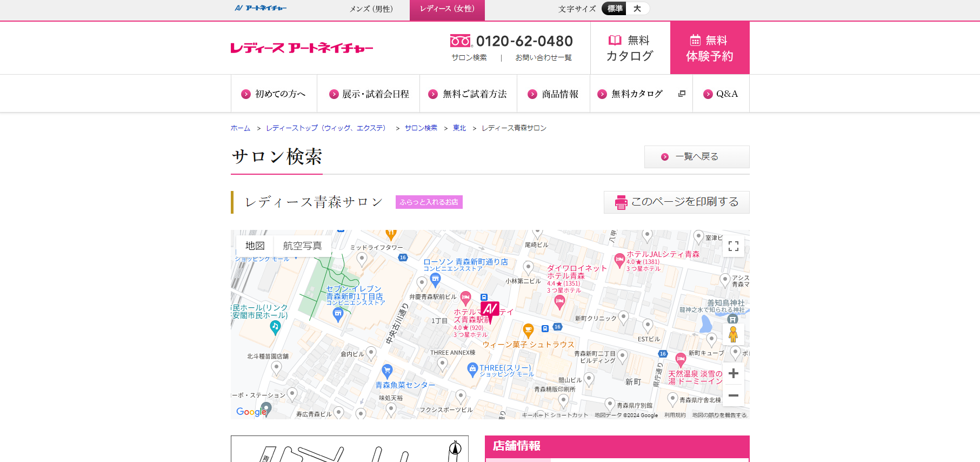Viewport: 980px width, 462px height.
Task: Click the セブン-イレブン 青森新町1丁目店 marker
Action: pos(338,315)
